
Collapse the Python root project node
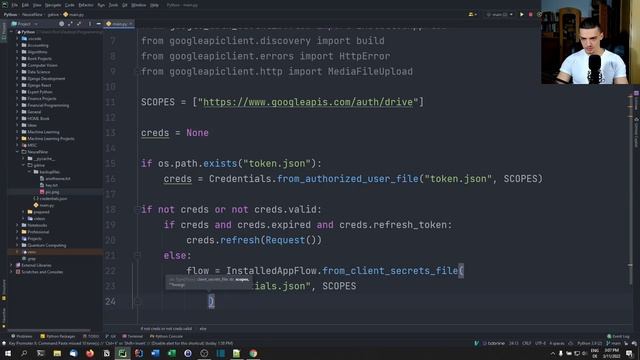(12, 32)
